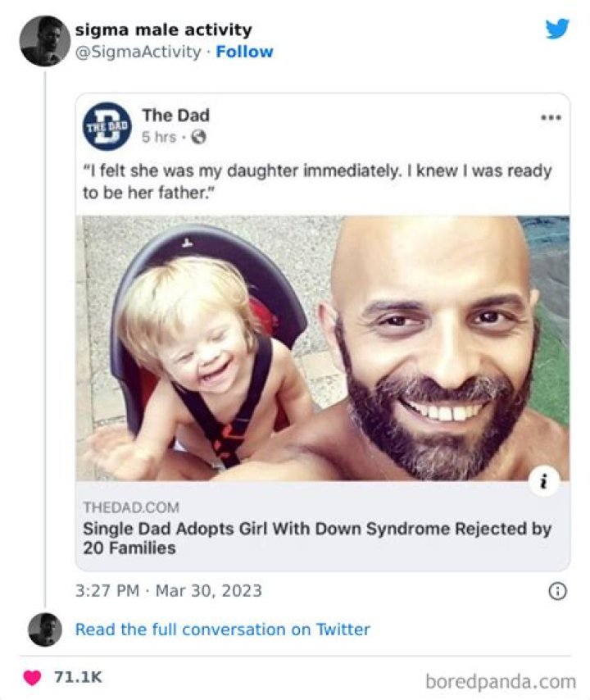The image size is (590, 700).
Task: Click the 71.1K likes count
Action: (x=78, y=678)
